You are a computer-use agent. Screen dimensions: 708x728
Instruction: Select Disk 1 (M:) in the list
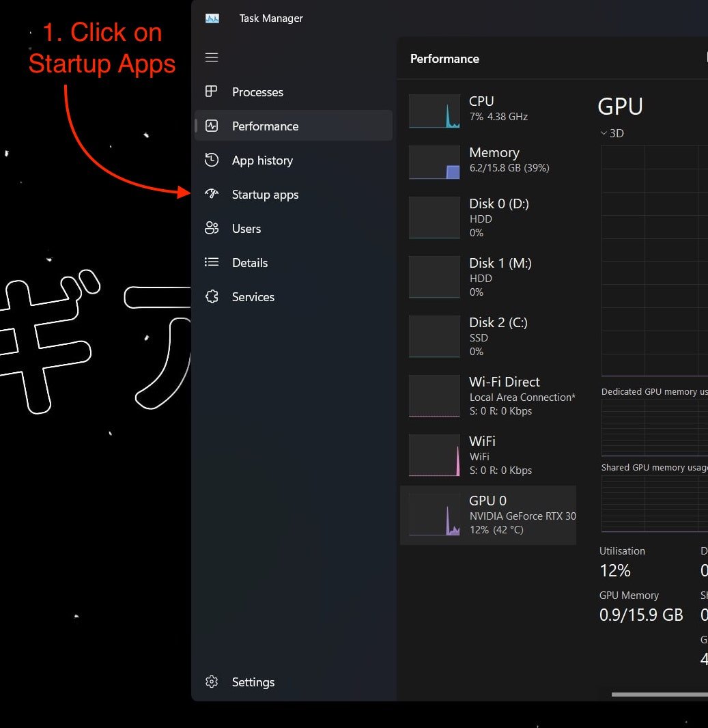pyautogui.click(x=487, y=277)
